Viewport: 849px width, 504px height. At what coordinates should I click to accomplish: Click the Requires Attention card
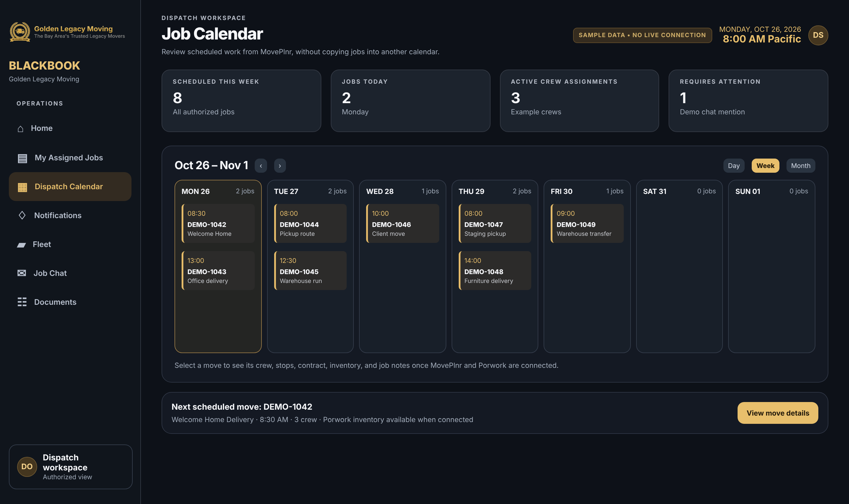(748, 101)
